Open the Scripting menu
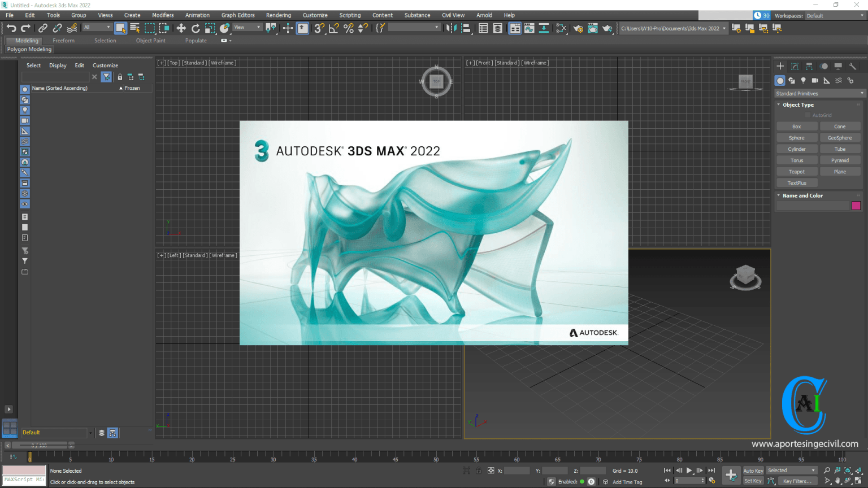Viewport: 868px width, 488px height. [350, 15]
